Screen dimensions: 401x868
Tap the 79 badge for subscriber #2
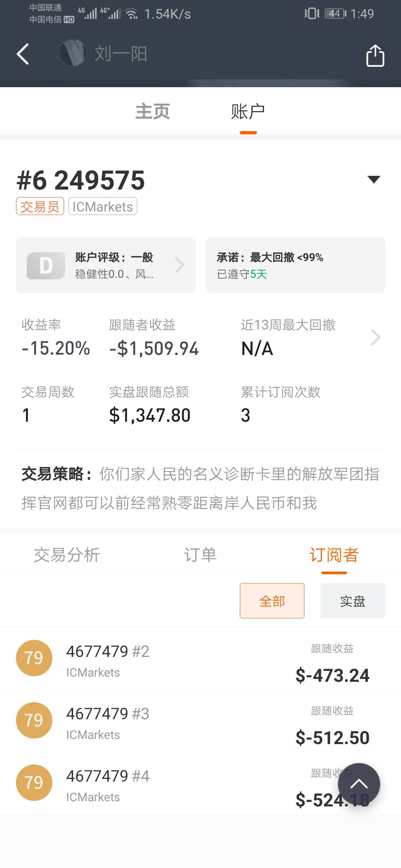click(x=34, y=658)
